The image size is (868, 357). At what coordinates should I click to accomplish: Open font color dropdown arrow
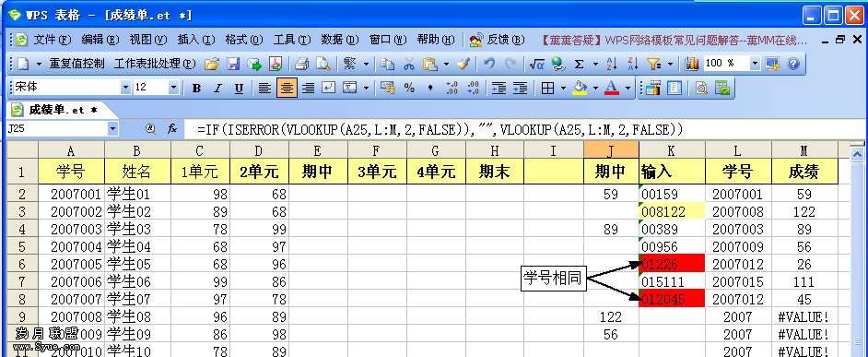click(x=628, y=88)
